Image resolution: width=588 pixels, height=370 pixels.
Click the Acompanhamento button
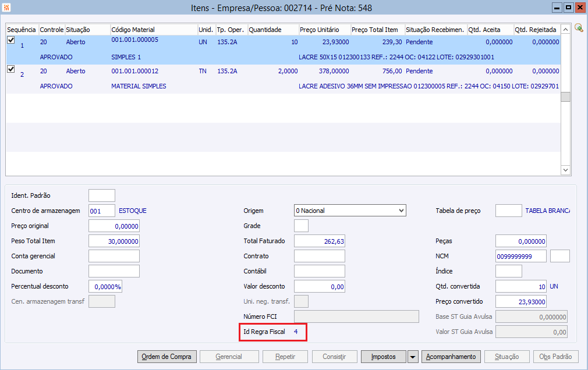point(451,357)
